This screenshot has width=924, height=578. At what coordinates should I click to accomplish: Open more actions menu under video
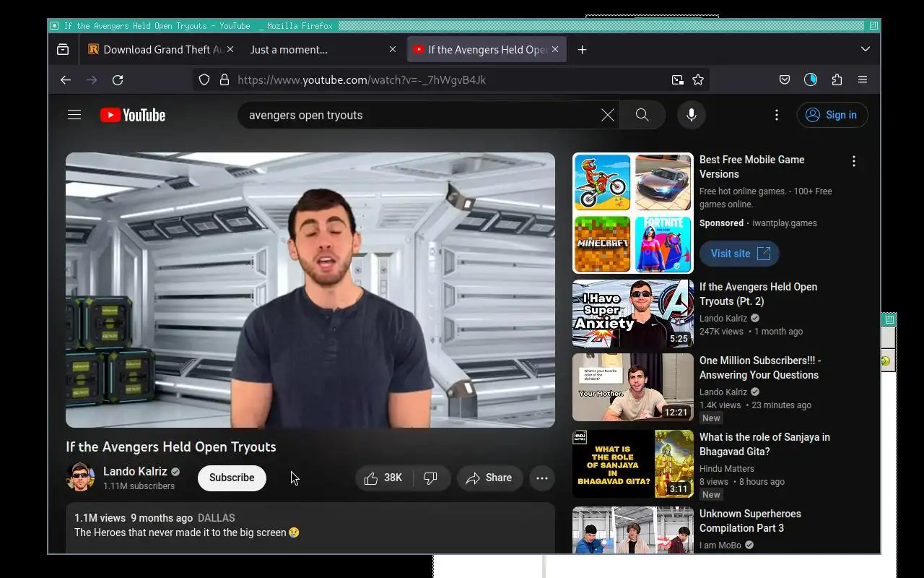(x=542, y=478)
